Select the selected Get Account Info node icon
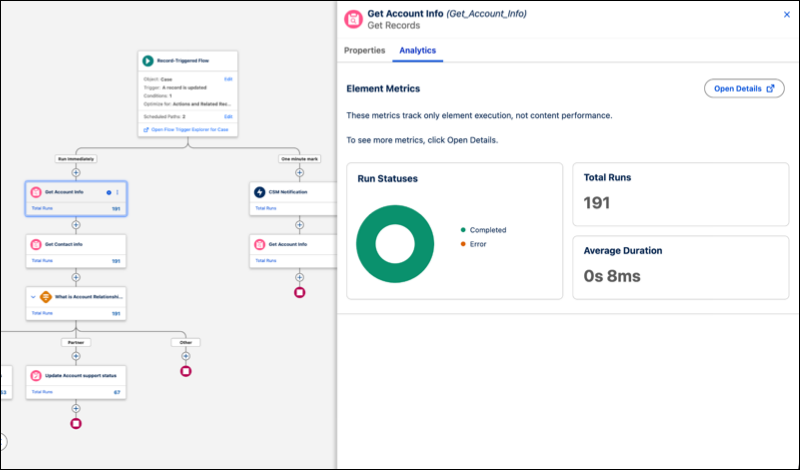Viewport: 800px width, 470px height. (x=36, y=192)
